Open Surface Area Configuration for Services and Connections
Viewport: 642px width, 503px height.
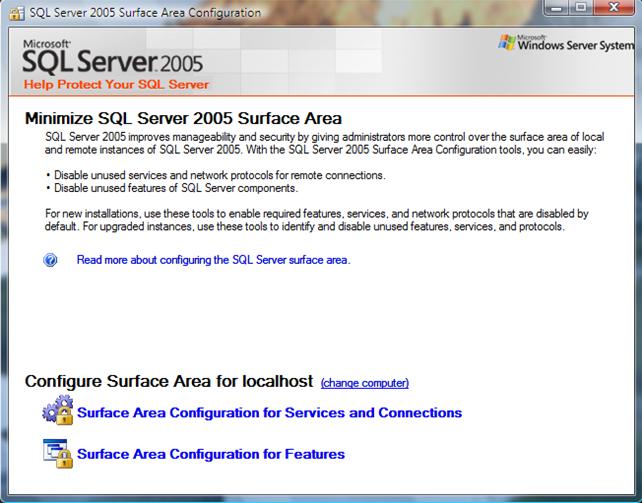click(x=269, y=412)
